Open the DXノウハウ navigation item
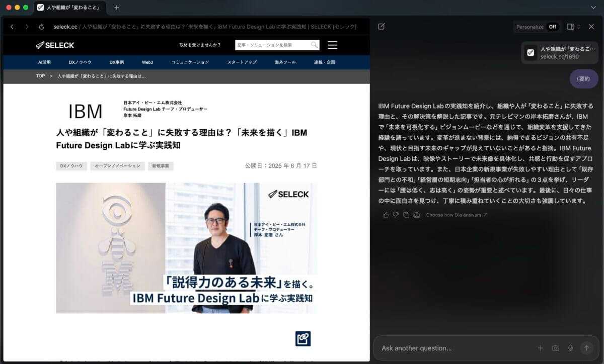 (80, 62)
